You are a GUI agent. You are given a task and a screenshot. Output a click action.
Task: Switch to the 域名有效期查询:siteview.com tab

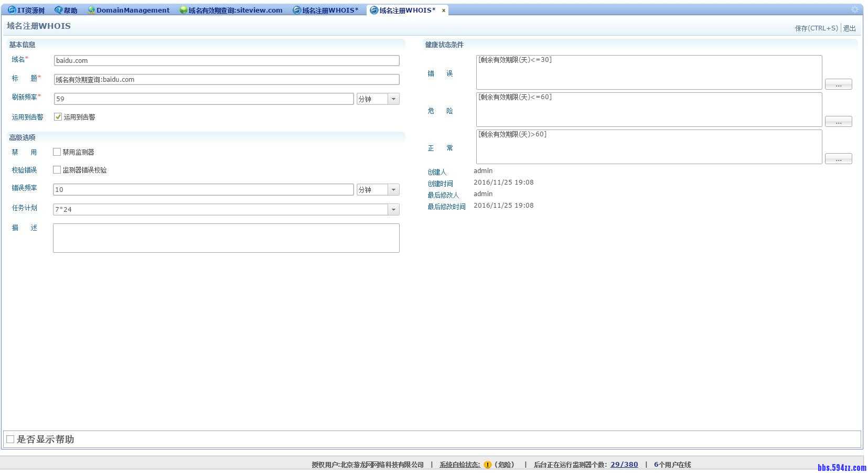click(232, 9)
